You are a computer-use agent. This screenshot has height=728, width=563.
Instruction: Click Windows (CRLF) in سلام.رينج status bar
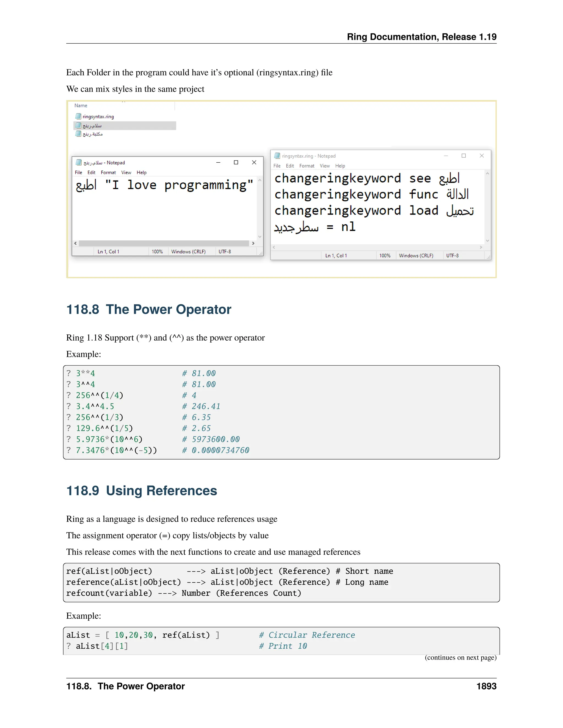[188, 252]
